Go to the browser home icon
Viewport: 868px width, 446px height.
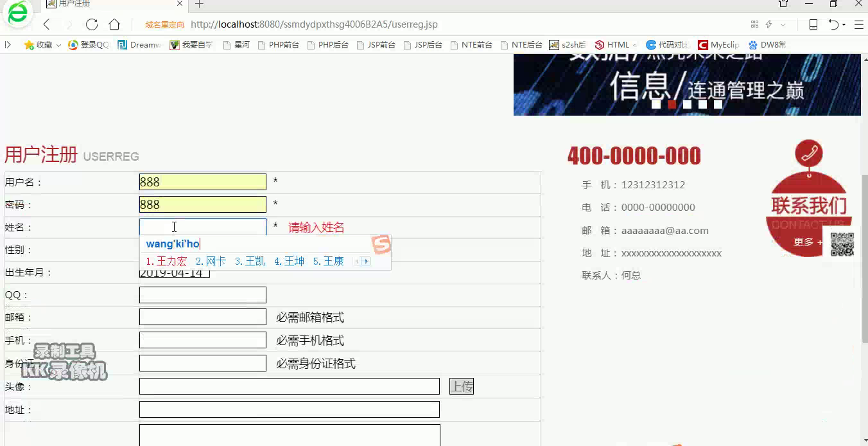[x=114, y=24]
